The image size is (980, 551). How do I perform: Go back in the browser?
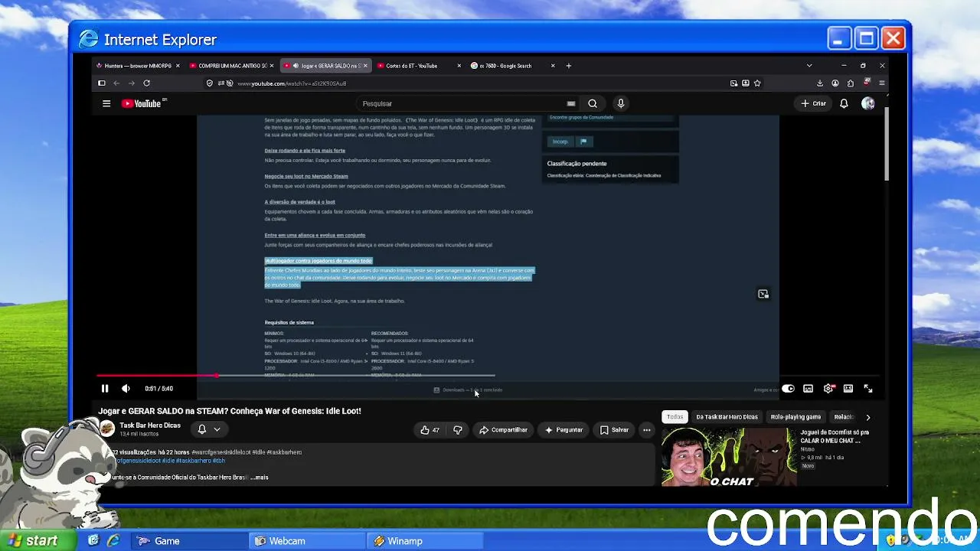click(116, 83)
